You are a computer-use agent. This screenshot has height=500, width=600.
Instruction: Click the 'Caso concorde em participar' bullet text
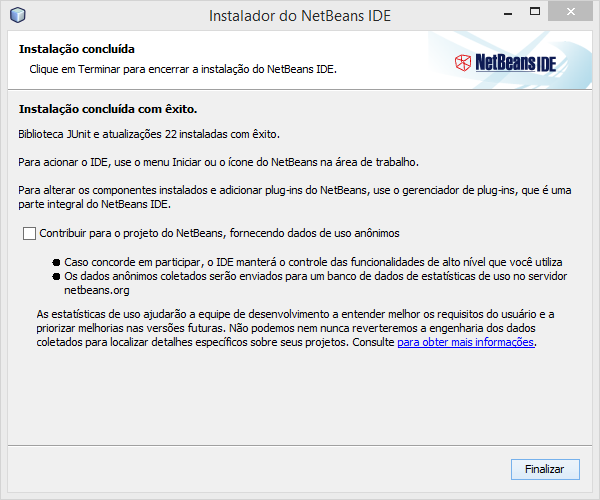pos(313,262)
